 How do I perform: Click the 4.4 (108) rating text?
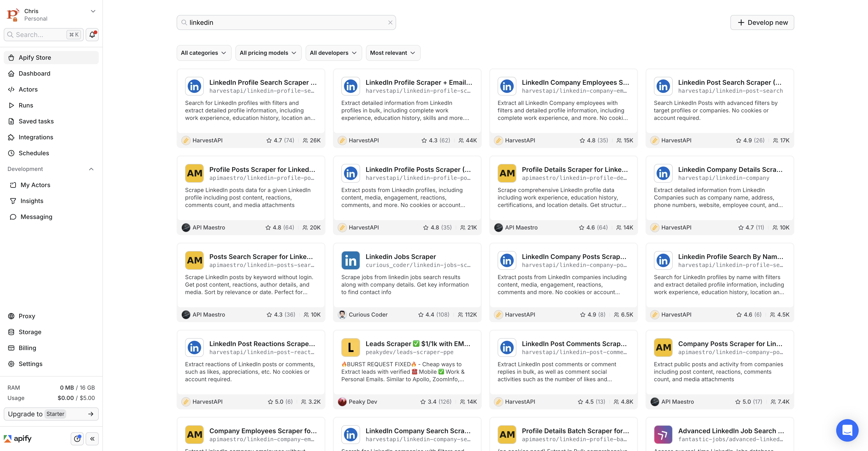[x=437, y=315]
